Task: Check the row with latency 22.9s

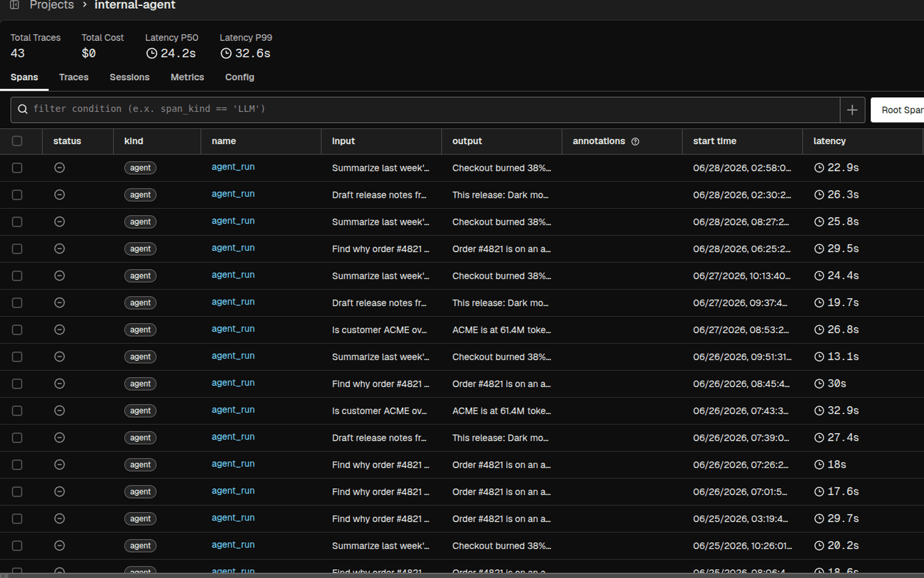Action: 17,168
